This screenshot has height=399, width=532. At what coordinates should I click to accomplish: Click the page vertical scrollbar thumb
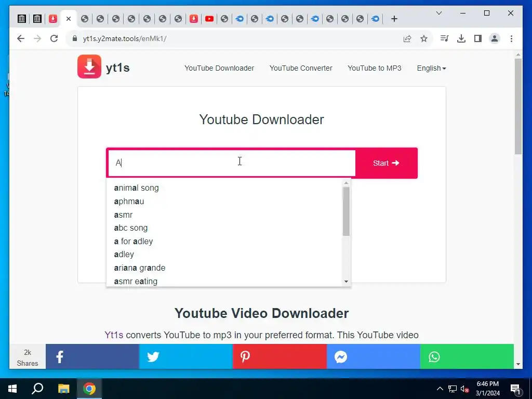coord(518,107)
